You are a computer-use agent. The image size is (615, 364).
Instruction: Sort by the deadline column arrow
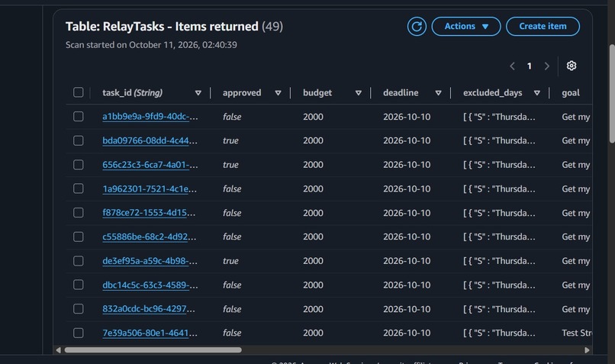(439, 93)
